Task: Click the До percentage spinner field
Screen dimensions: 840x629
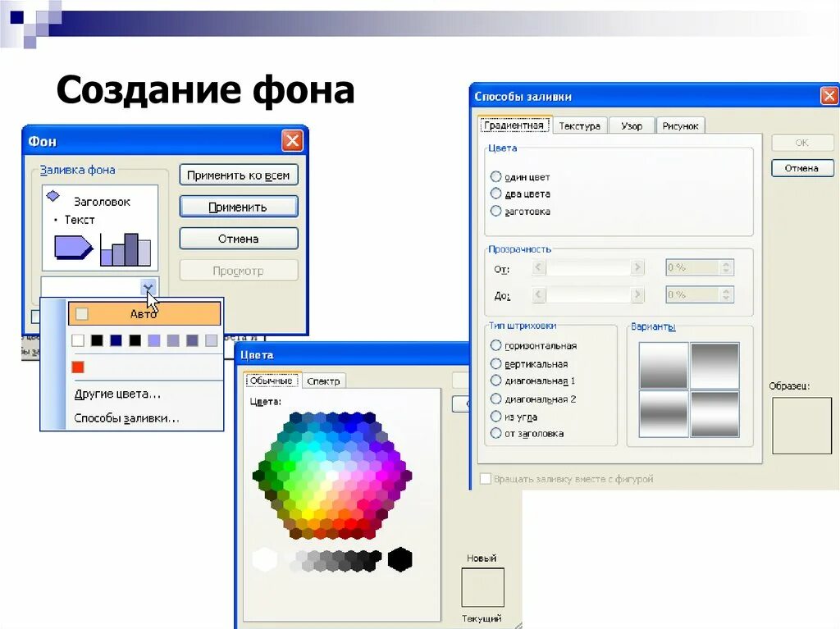Action: 699,294
